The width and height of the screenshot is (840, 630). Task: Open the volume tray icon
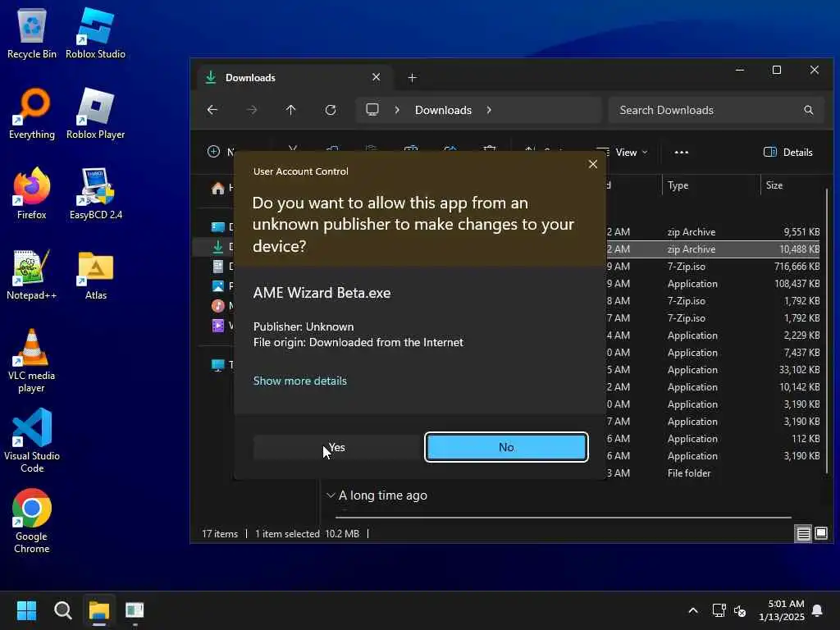pos(740,610)
